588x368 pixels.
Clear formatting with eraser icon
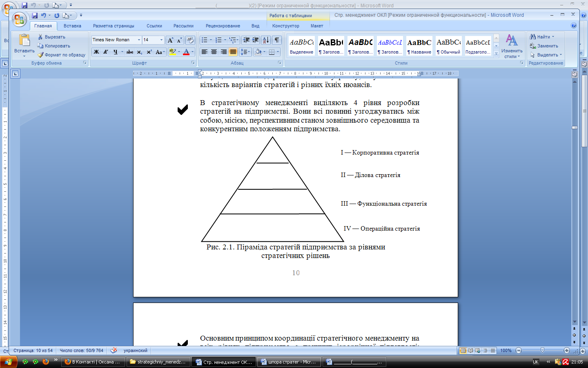190,40
